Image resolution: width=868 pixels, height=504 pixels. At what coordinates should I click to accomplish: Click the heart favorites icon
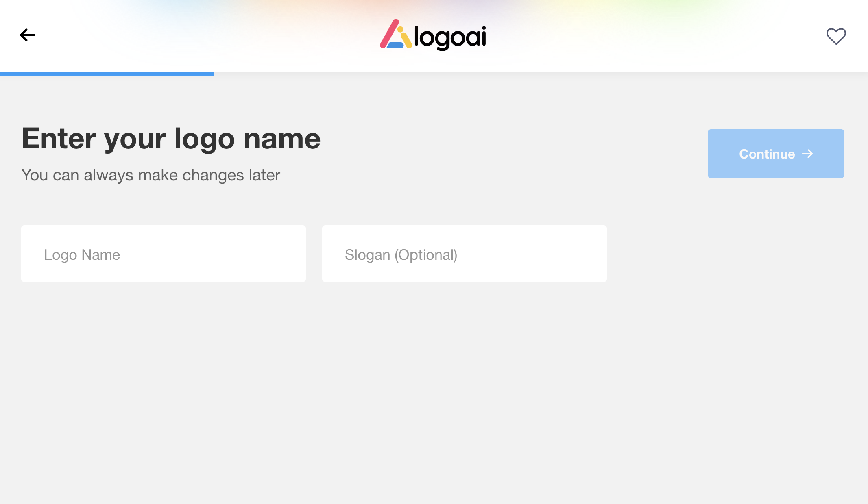click(x=836, y=36)
